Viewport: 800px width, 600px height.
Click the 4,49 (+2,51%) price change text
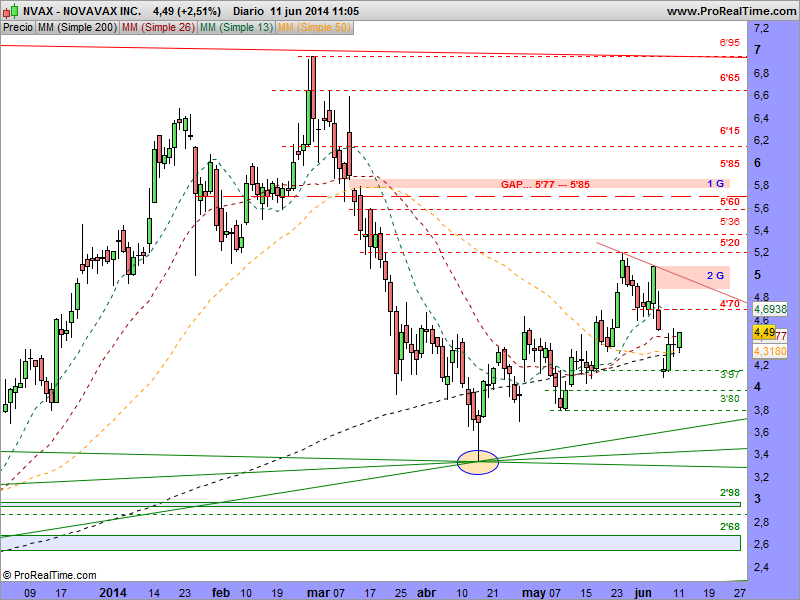tap(187, 11)
